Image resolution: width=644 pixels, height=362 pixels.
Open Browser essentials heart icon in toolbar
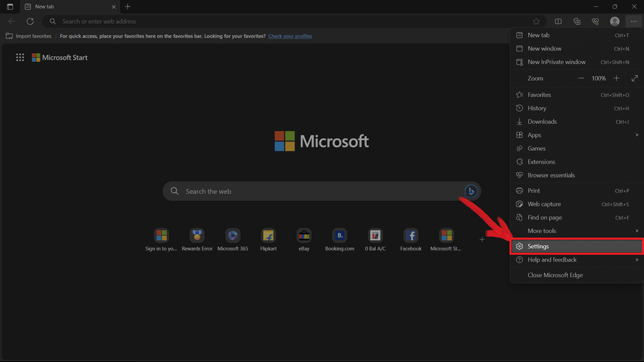pyautogui.click(x=596, y=21)
